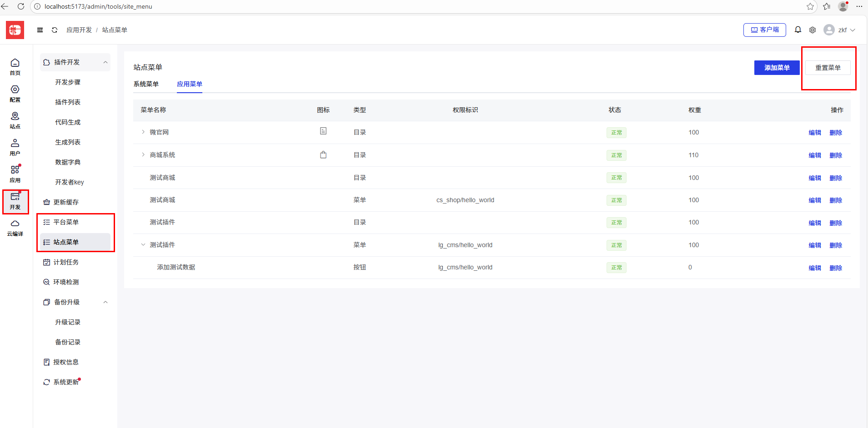
Task: Click the notification bell icon
Action: click(798, 30)
